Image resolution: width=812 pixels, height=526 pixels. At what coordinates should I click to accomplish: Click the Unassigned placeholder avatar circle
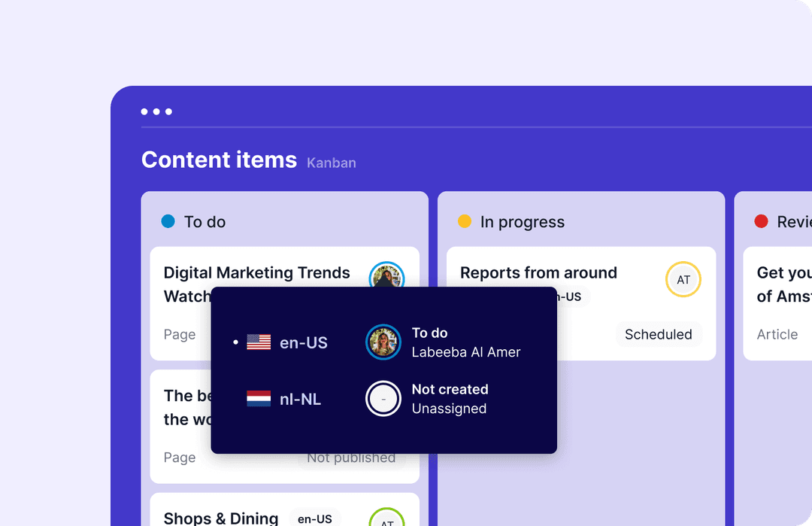point(383,399)
